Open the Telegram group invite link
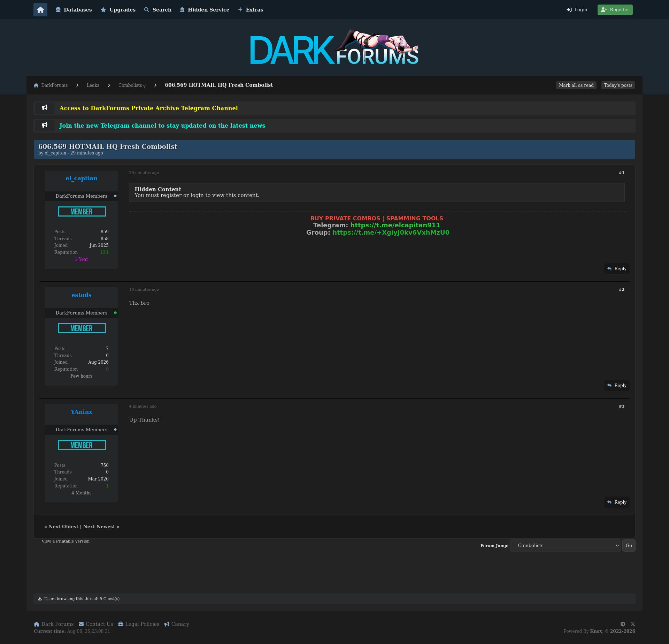This screenshot has height=644, width=669. point(391,233)
